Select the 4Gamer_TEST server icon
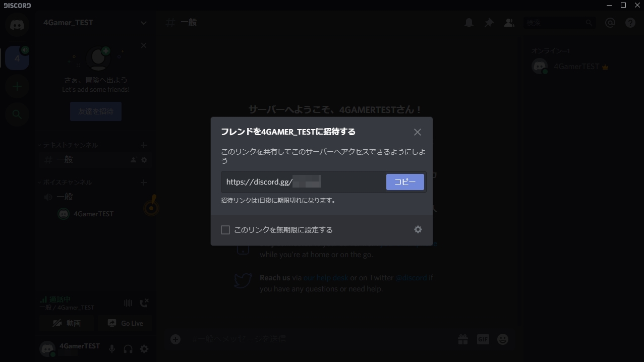 17,58
